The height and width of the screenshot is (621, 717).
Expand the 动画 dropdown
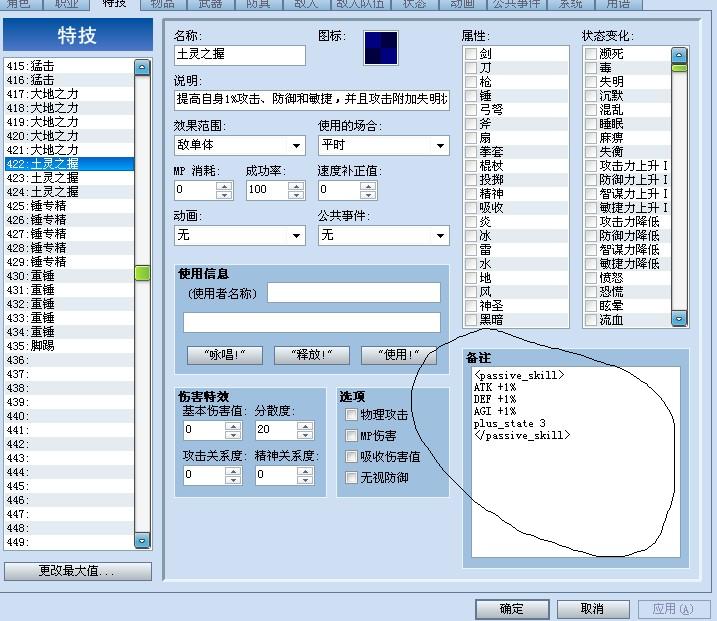click(x=240, y=236)
